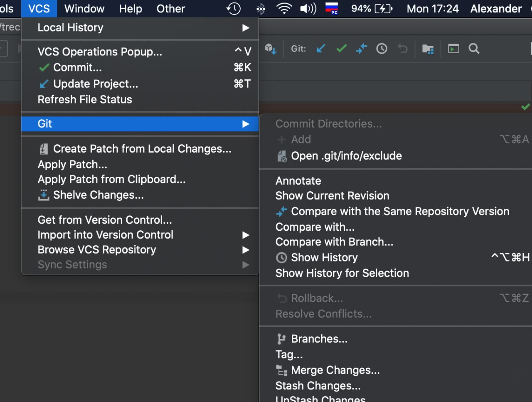
Task: Click the greyed Add entry
Action: (x=396, y=139)
